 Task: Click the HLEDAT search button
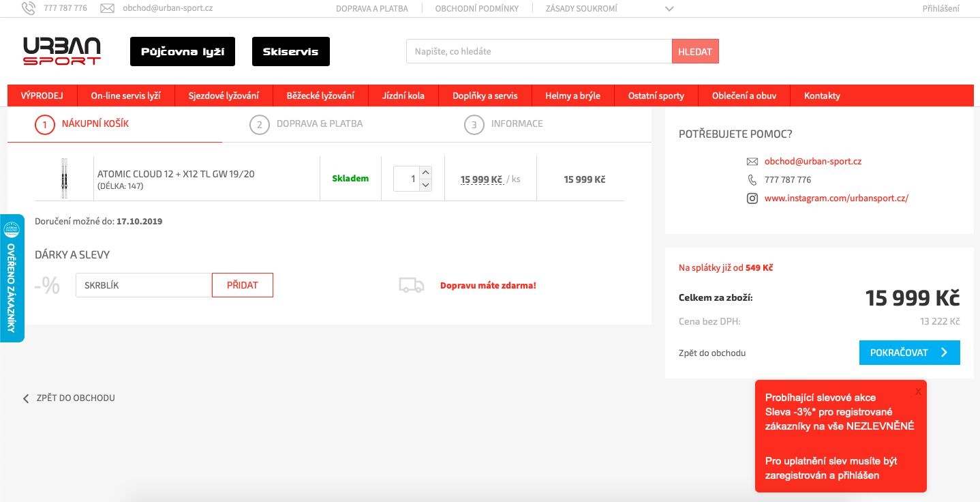695,51
